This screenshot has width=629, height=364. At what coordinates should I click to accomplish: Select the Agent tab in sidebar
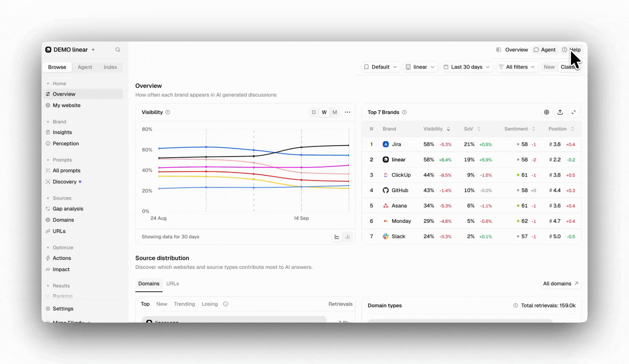[x=85, y=67]
